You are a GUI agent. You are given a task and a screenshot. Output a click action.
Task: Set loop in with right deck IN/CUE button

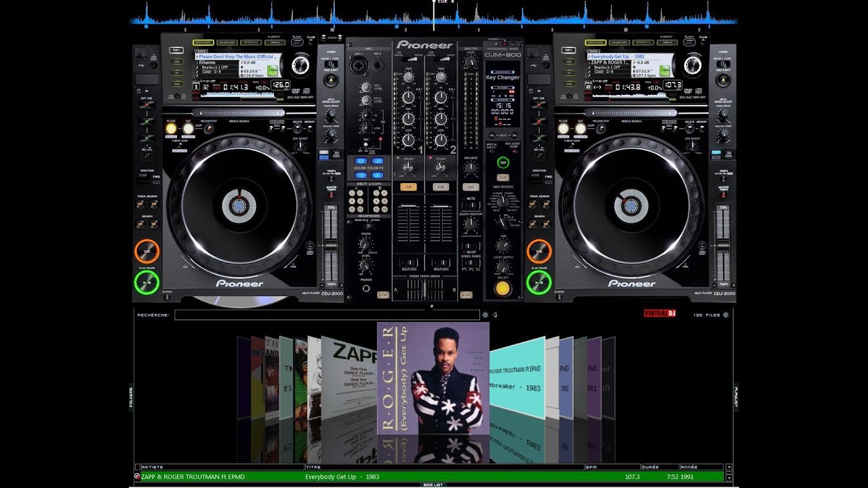pyautogui.click(x=563, y=128)
